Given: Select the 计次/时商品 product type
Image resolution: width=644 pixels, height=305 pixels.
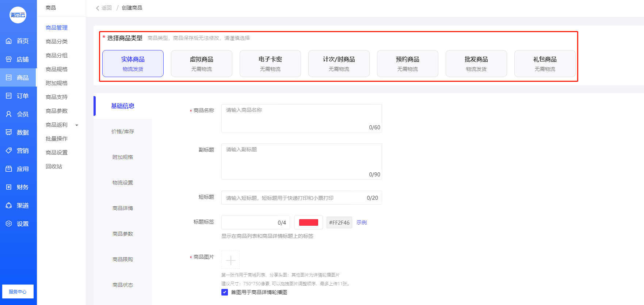Looking at the screenshot, I should pos(339,64).
